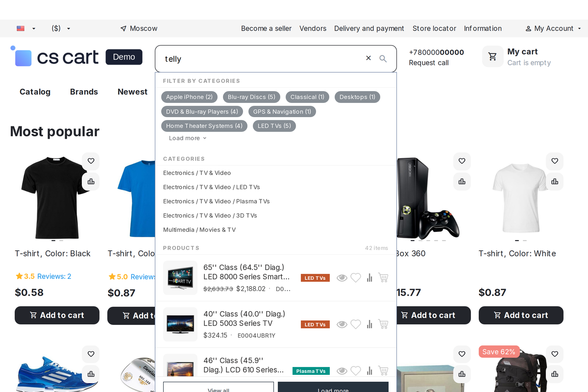Open the Catalog menu
Screen dimensions: 588x392
point(35,92)
